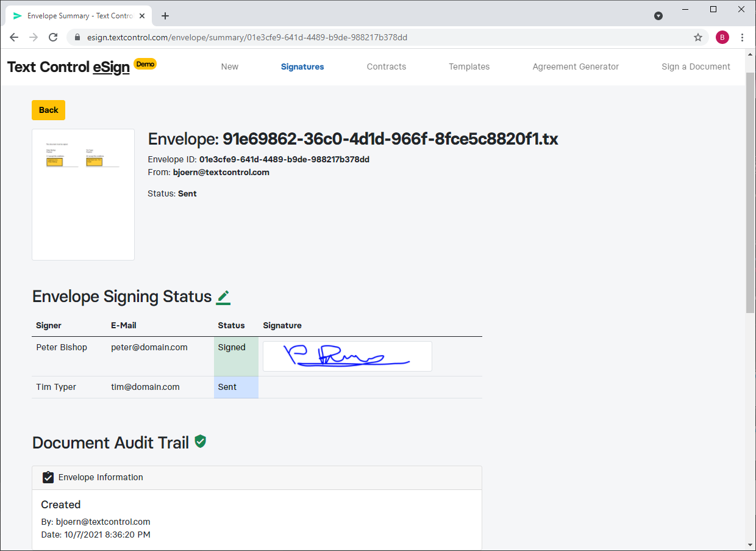
Task: Open a new browser tab
Action: click(x=165, y=16)
